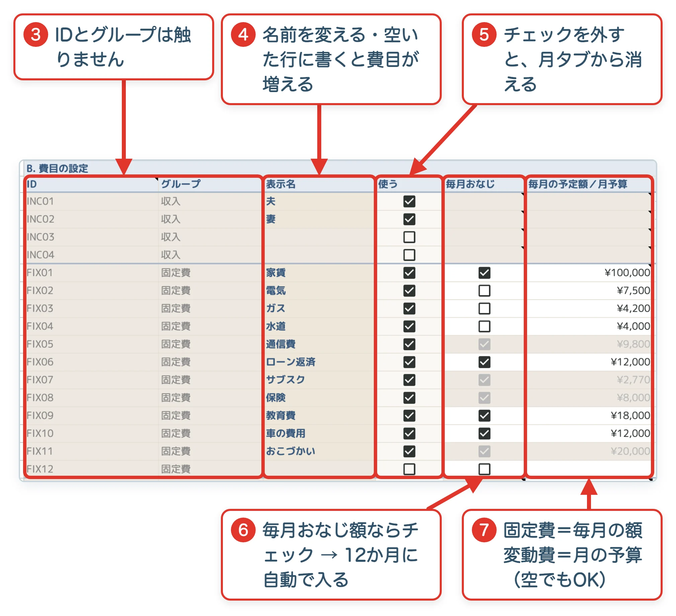
Task: Click the greyed ¥20,000 amount cell
Action: [x=588, y=451]
